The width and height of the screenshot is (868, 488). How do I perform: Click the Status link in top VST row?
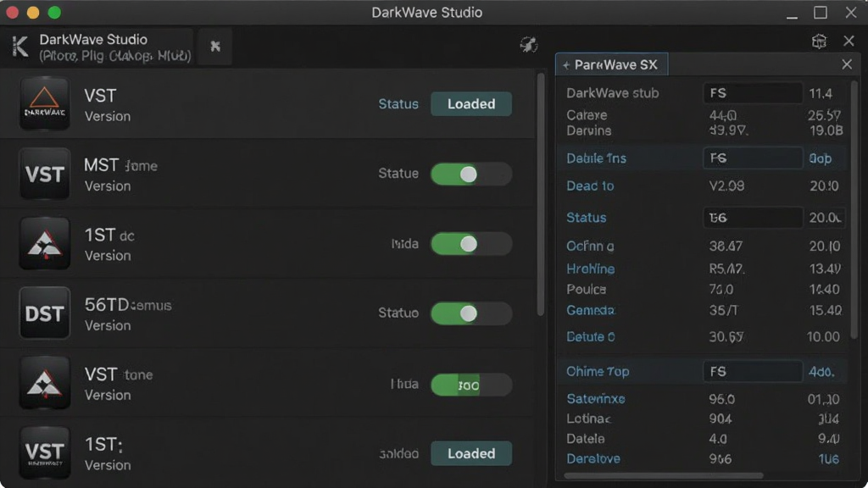coord(398,104)
